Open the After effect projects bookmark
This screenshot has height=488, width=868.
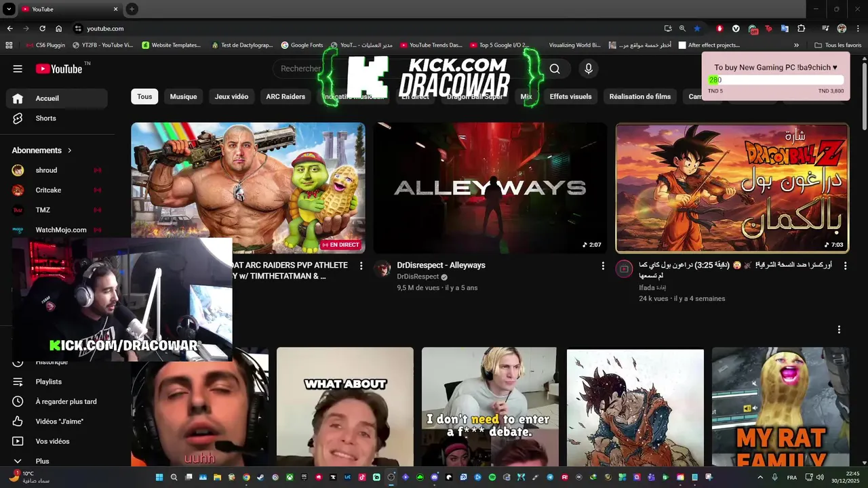point(709,45)
